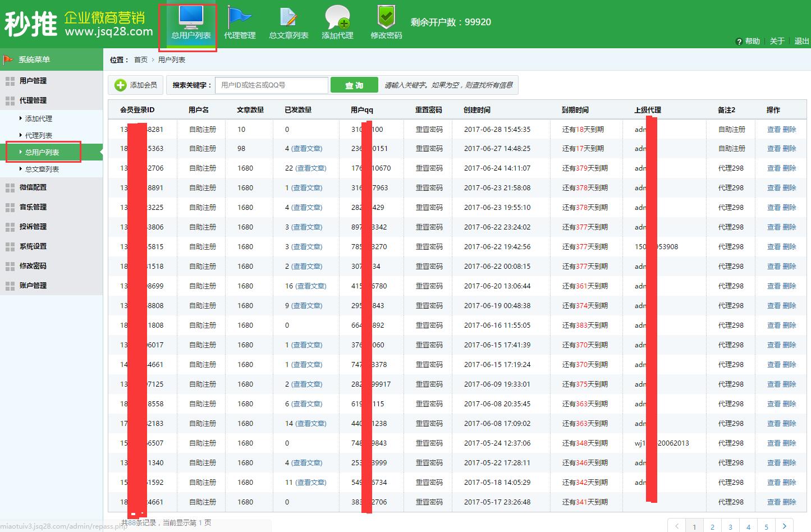This screenshot has height=532, width=811.
Task: Open 查看文章 link beside sent count 16
Action: tap(311, 286)
